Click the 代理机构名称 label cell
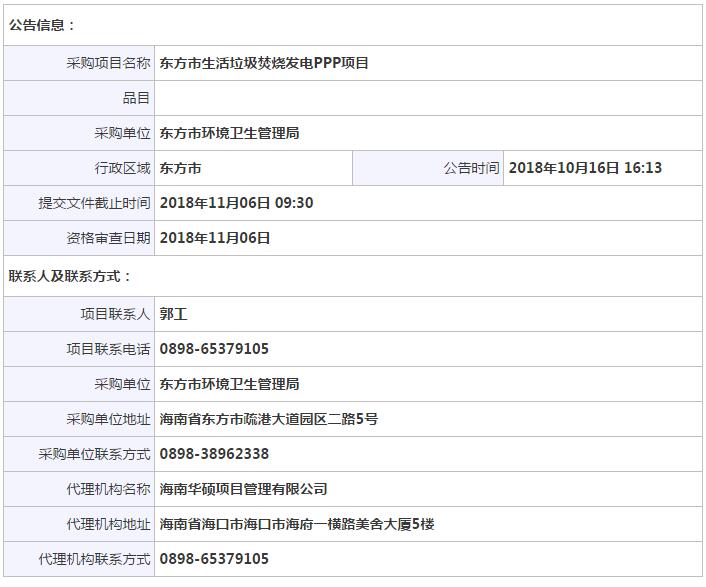706x587 pixels. (x=108, y=489)
